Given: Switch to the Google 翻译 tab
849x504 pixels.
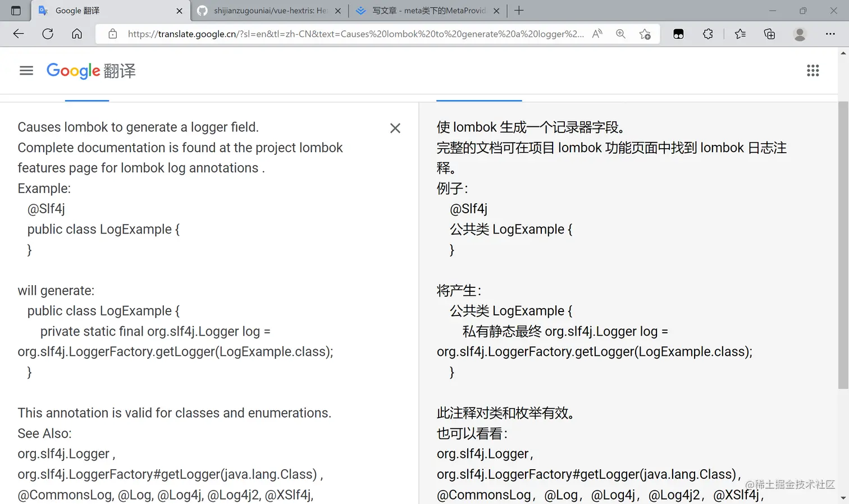Looking at the screenshot, I should point(111,11).
